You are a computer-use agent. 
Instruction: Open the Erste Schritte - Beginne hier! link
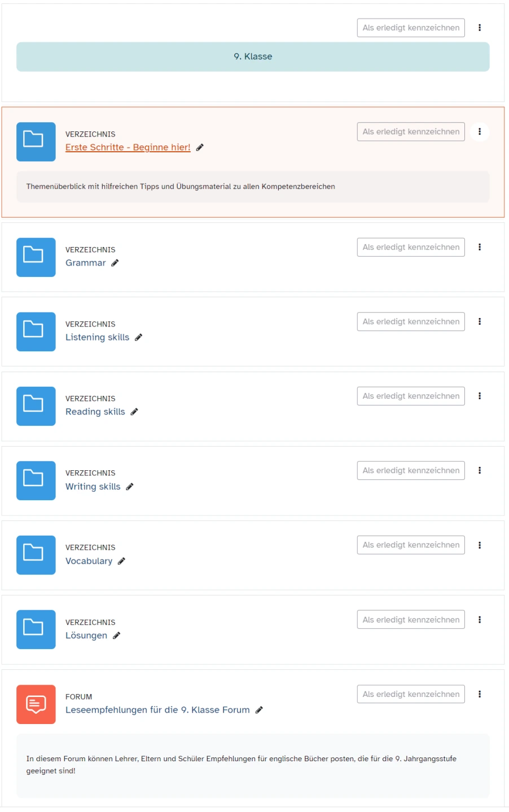(128, 147)
